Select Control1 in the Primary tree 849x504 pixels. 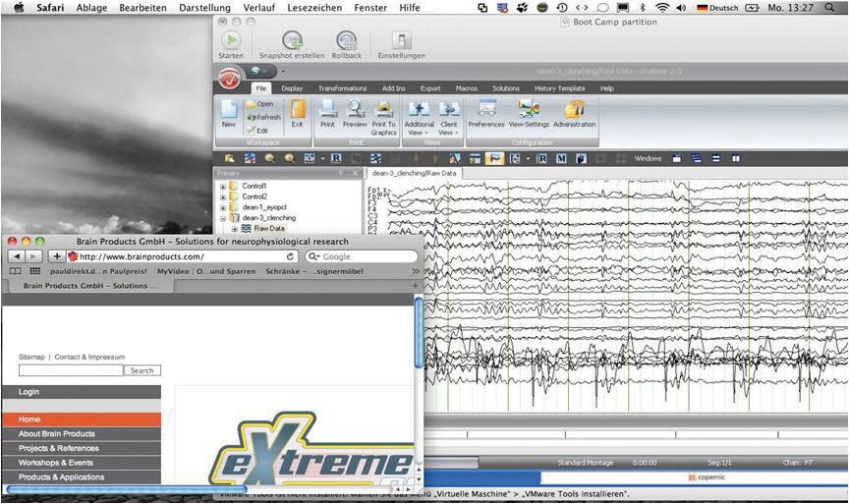tap(254, 187)
